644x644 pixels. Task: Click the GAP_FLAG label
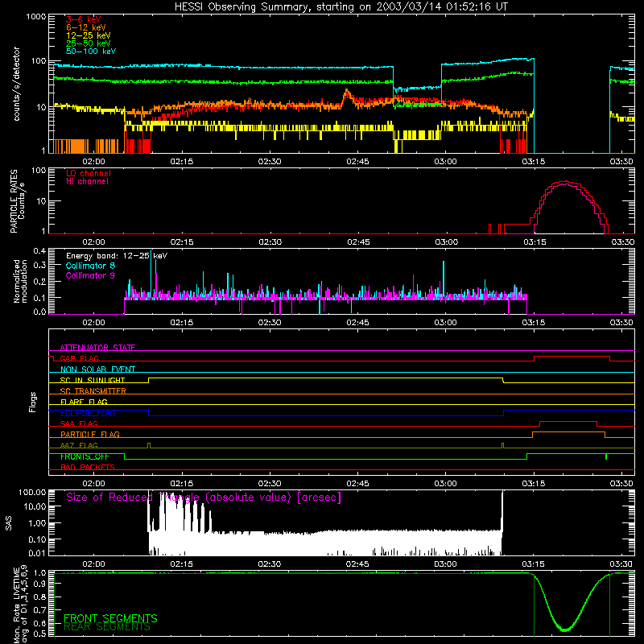(79, 358)
